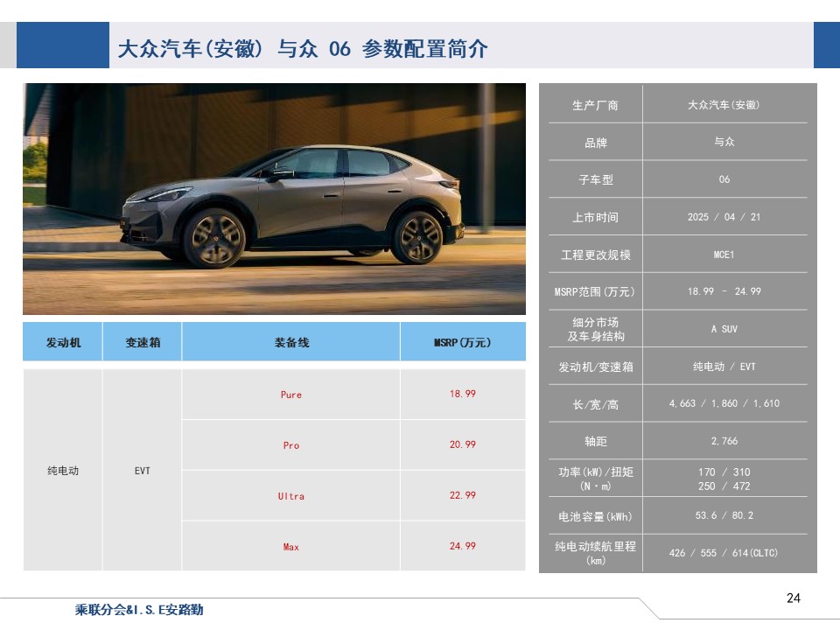Click the 生产厂商 row label
The width and height of the screenshot is (840, 630).
coord(595,105)
